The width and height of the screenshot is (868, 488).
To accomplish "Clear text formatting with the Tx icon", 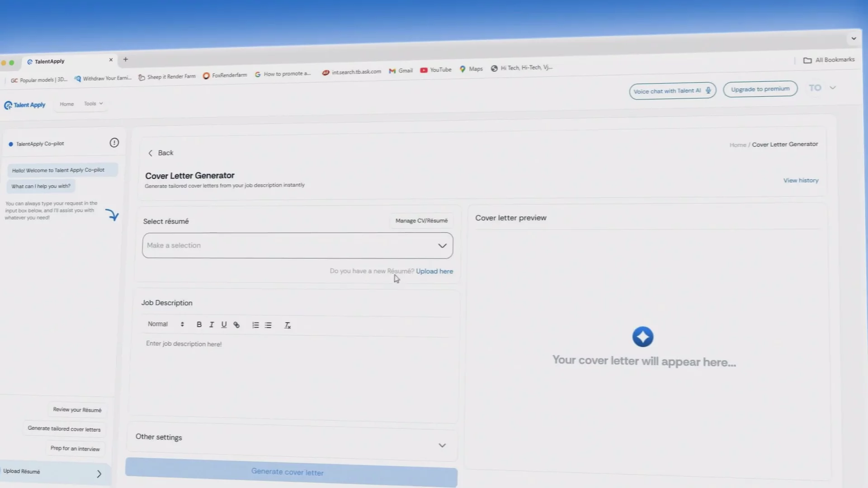I will pos(287,325).
